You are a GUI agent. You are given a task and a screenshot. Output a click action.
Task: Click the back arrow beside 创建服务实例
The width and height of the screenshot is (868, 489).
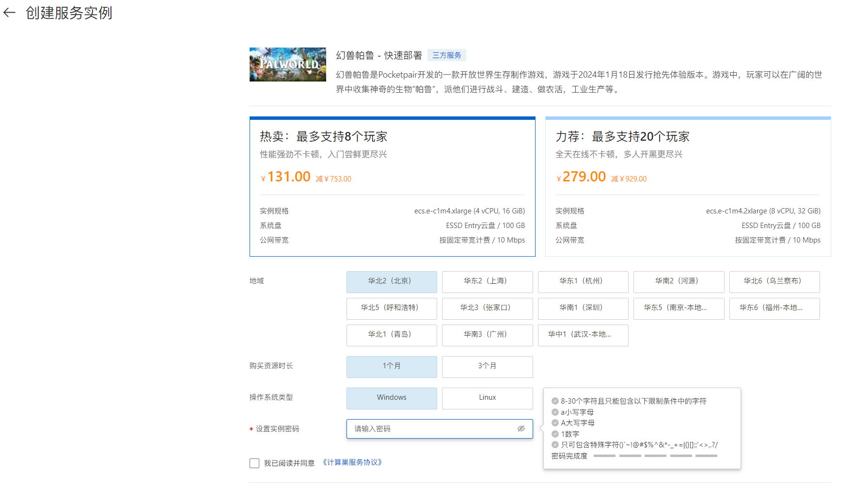click(x=9, y=13)
